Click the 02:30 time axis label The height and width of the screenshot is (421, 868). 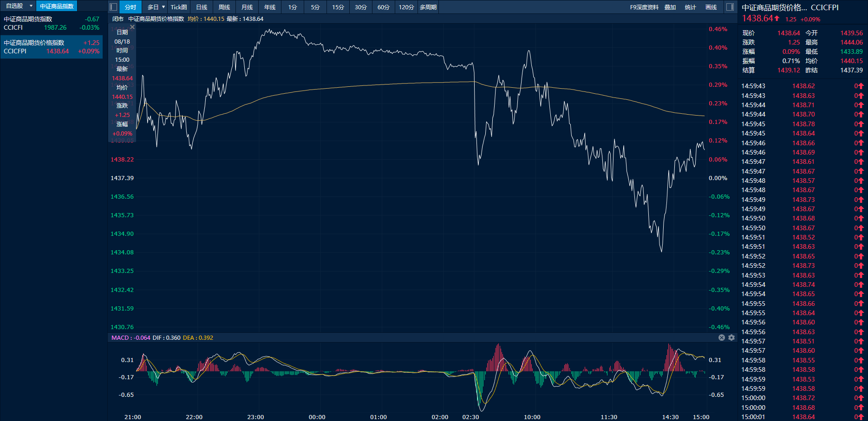pos(470,417)
